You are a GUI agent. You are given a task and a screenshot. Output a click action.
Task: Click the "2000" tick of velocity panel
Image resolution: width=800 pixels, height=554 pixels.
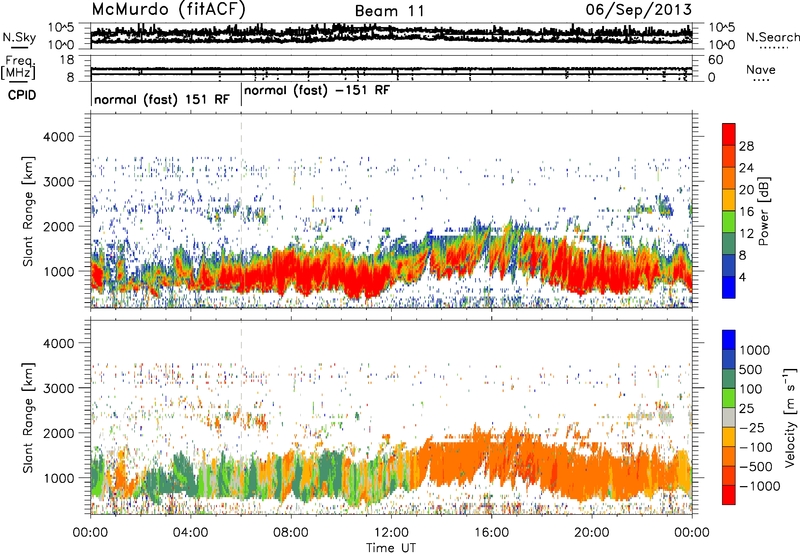coord(59,433)
